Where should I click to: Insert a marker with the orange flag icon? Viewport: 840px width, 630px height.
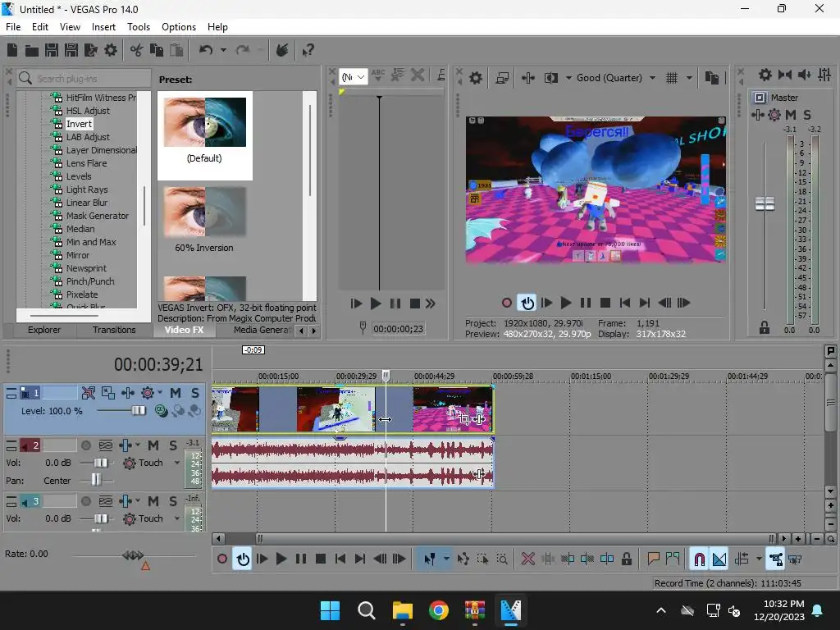(653, 559)
